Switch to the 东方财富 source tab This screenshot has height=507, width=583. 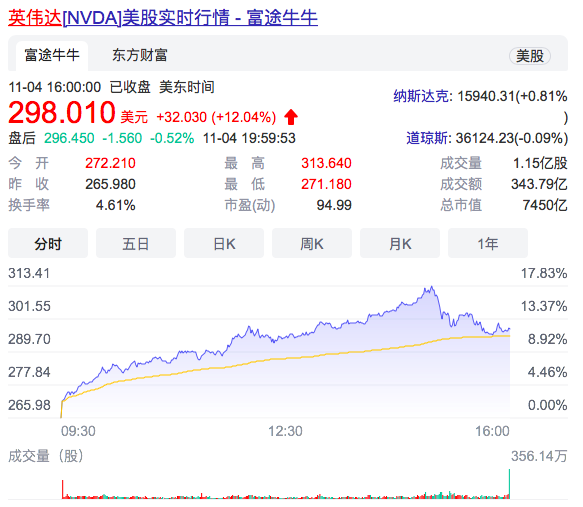pos(140,55)
